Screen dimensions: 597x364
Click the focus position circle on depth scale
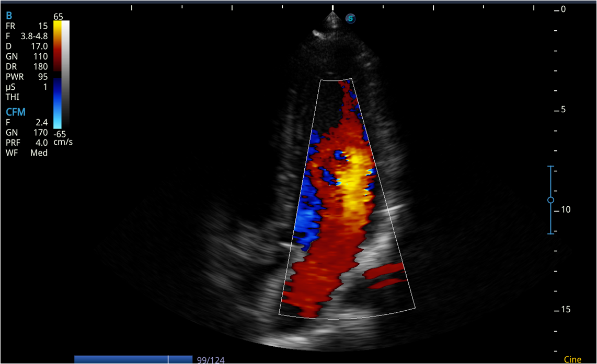click(550, 200)
